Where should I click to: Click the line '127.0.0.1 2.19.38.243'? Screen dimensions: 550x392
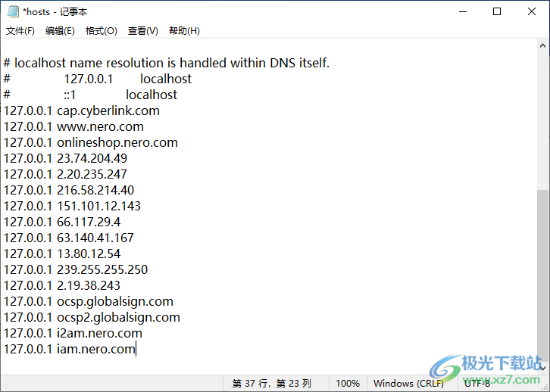[x=62, y=285]
